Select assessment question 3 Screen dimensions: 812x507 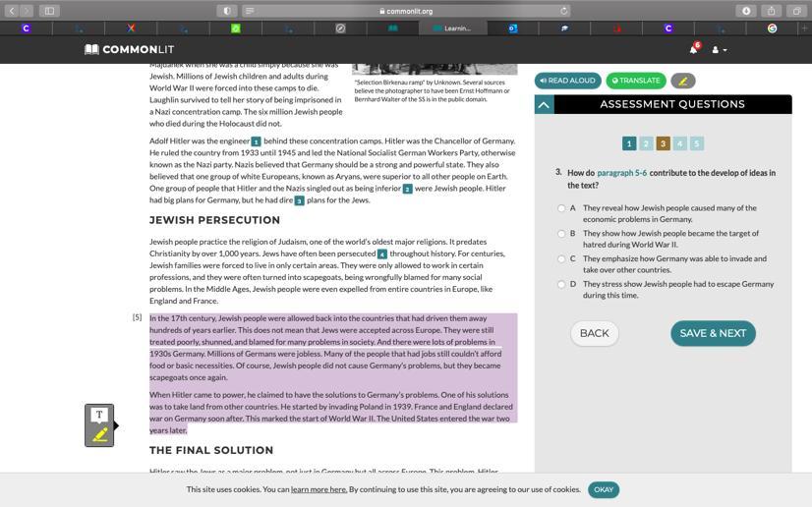663,143
